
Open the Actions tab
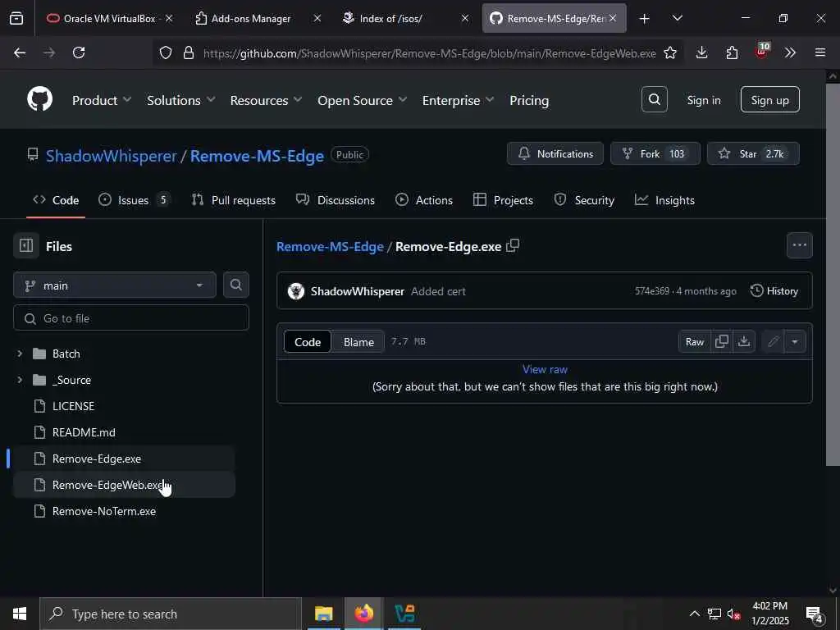(424, 200)
